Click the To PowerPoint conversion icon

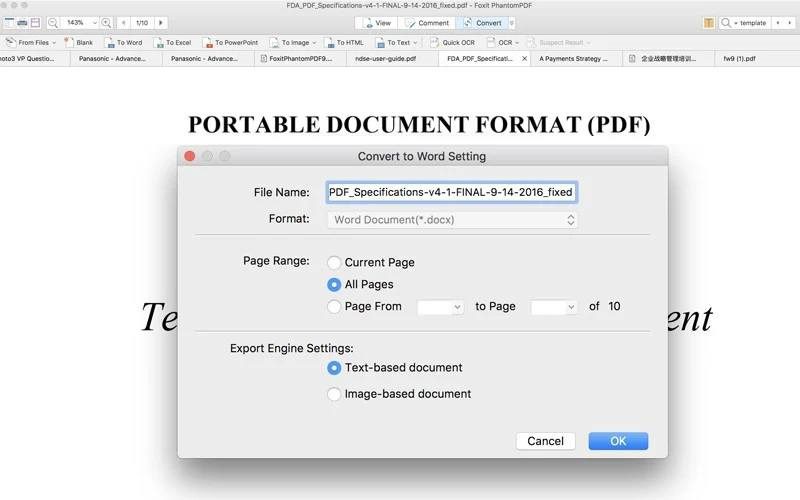pos(229,43)
